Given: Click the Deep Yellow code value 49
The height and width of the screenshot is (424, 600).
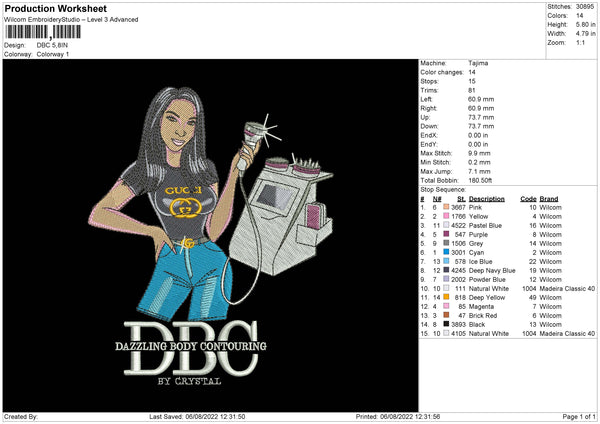Looking at the screenshot, I should pyautogui.click(x=533, y=297).
